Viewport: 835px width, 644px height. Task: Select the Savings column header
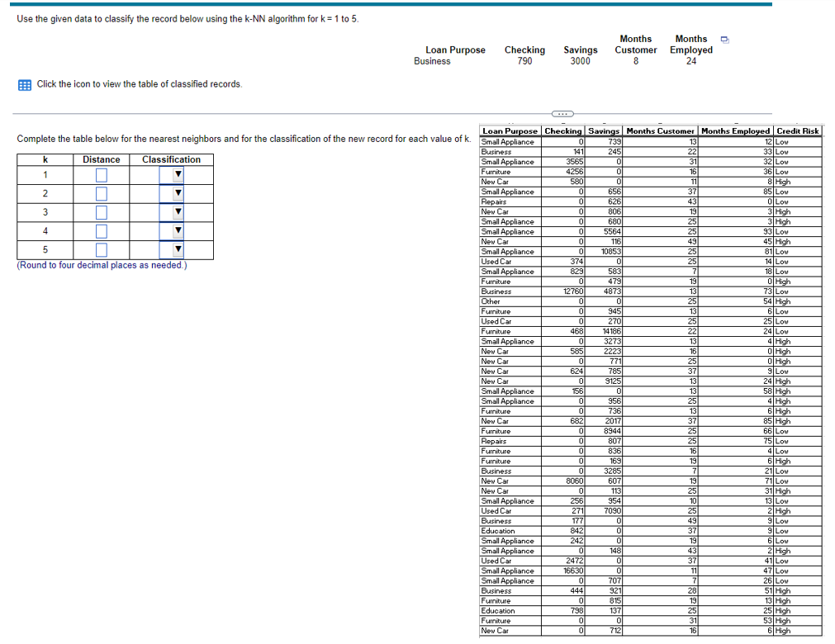pos(603,130)
